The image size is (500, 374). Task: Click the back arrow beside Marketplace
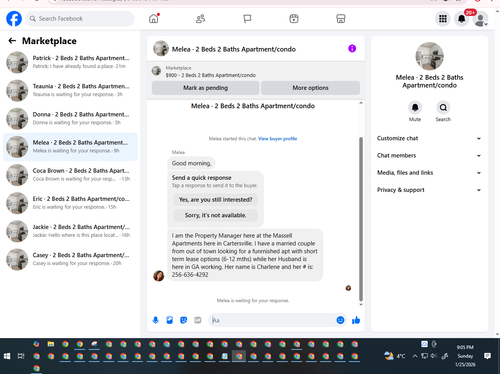click(x=12, y=41)
